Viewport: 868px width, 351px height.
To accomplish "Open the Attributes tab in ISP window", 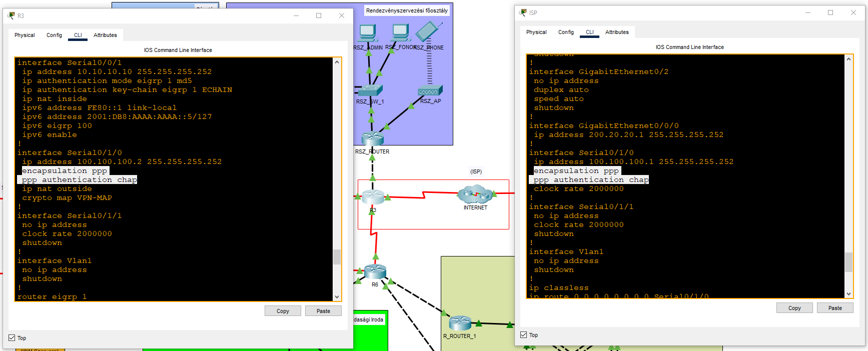I will pyautogui.click(x=617, y=32).
